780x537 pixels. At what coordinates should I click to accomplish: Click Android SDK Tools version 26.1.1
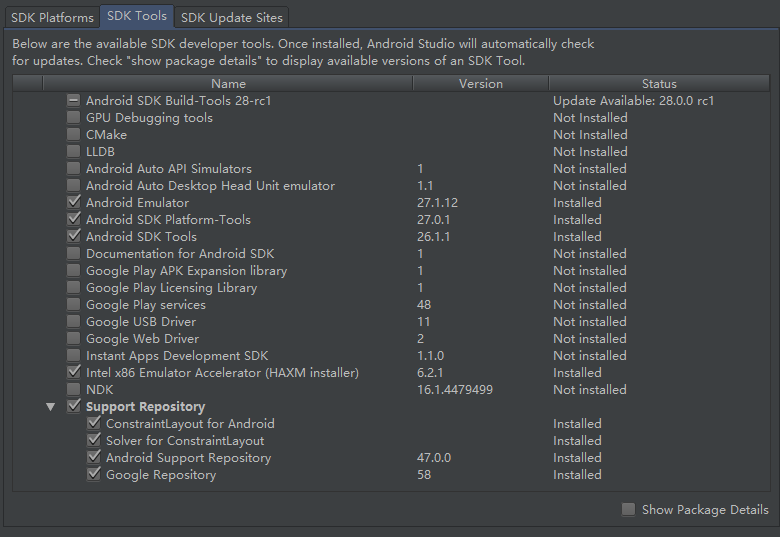pos(433,237)
